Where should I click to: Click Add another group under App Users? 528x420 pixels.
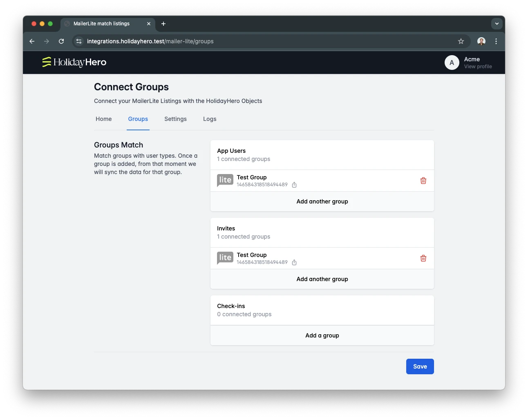pyautogui.click(x=322, y=201)
